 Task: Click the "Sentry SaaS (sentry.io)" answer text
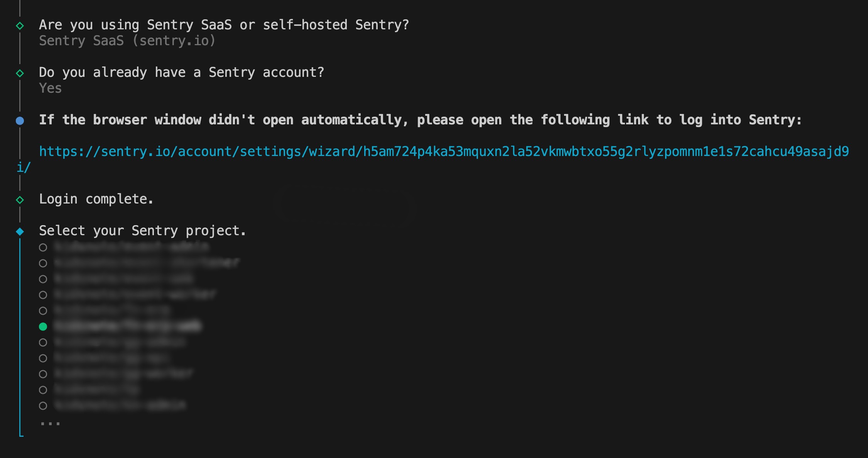point(127,41)
